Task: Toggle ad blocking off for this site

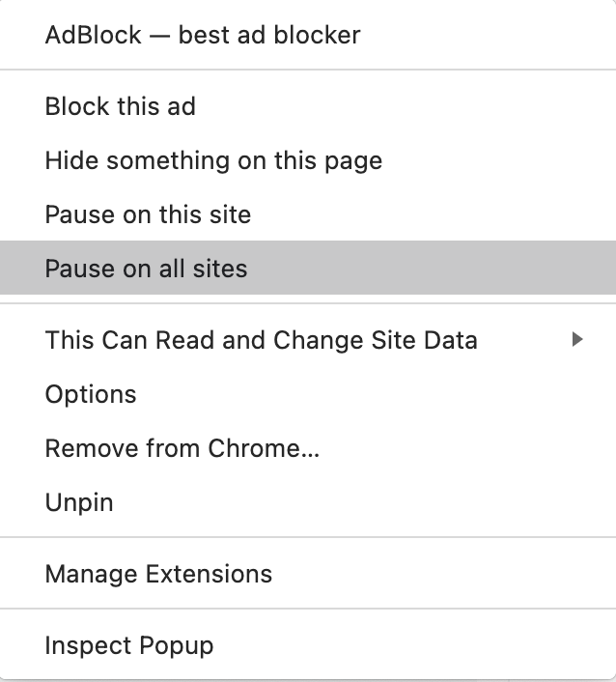Action: (x=148, y=214)
